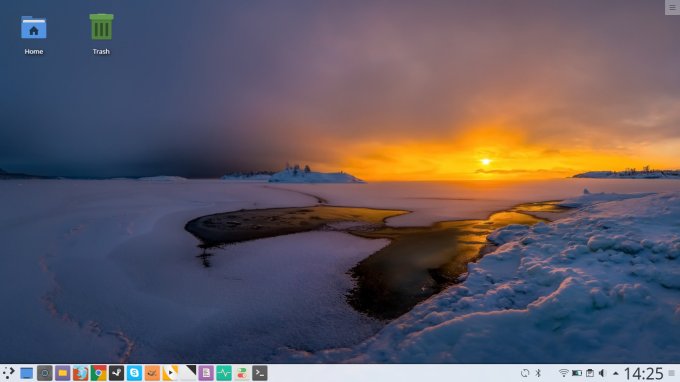Launch the green system monitor pulse icon
Viewport: 680px width, 382px height.
(224, 373)
